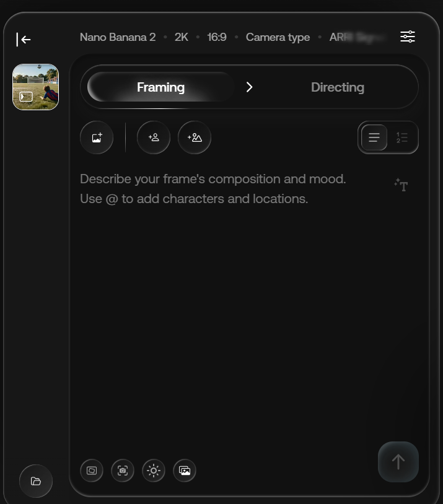The width and height of the screenshot is (443, 504).
Task: Open the Camera type option
Action: (x=278, y=37)
